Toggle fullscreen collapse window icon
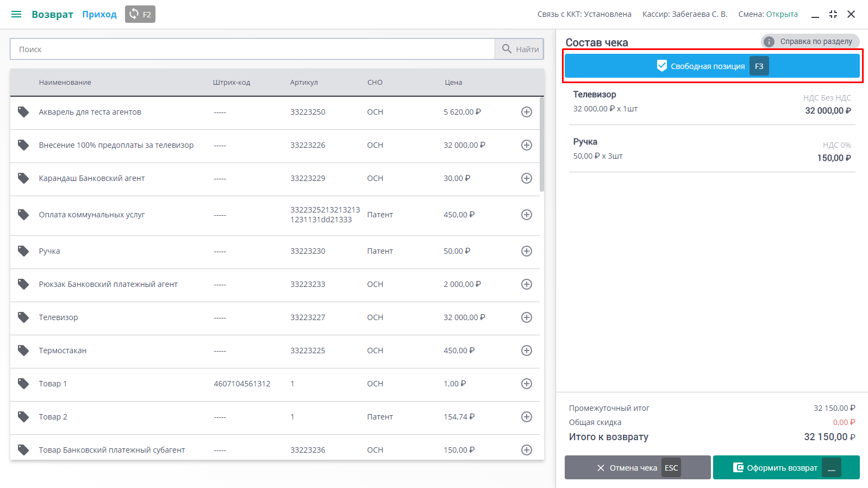 pos(833,14)
